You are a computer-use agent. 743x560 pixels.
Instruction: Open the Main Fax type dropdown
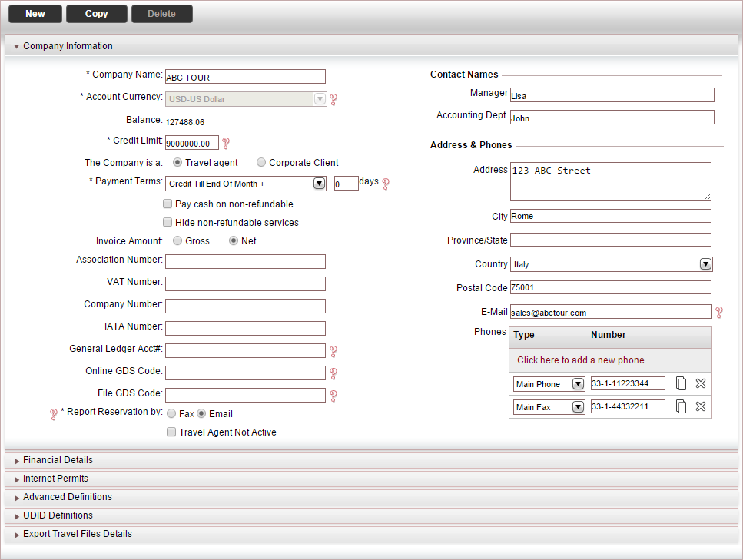578,406
